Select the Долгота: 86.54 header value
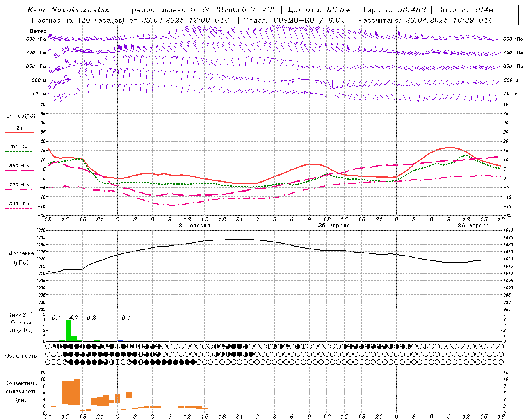This screenshot has height=420, width=525. click(319, 10)
